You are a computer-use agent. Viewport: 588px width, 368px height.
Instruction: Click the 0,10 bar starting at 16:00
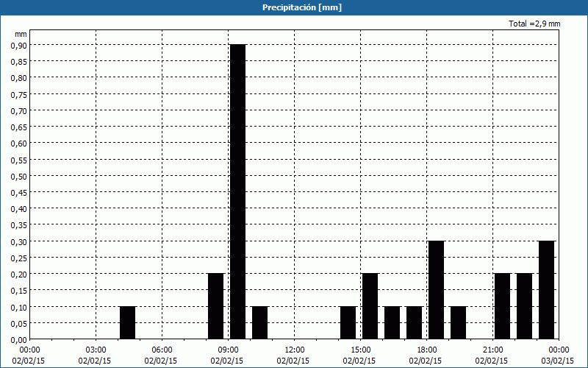point(392,322)
